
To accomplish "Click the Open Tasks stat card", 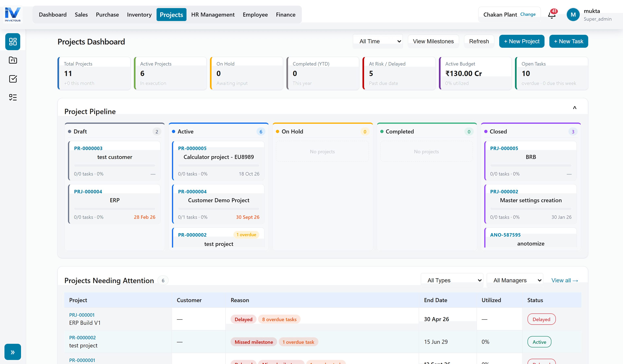I will (x=551, y=73).
